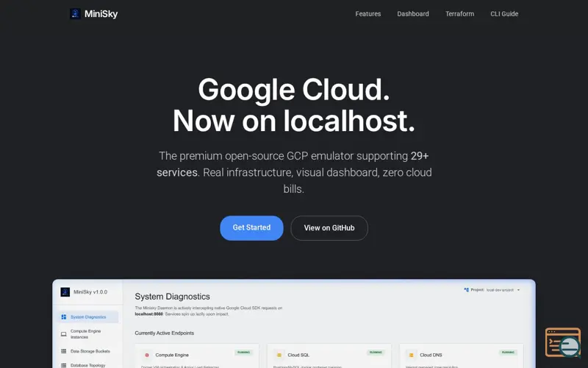Click the Project selector icon

pos(466,290)
